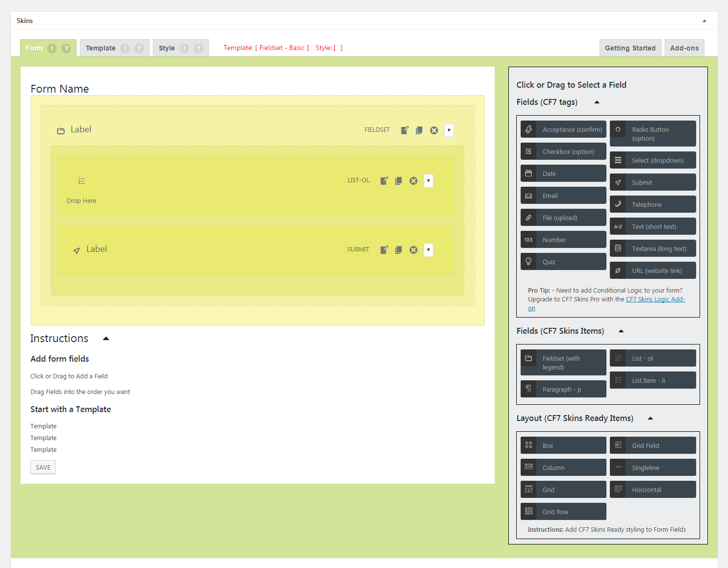This screenshot has height=568, width=728.
Task: Click the info icon on Style tab
Action: coord(184,48)
